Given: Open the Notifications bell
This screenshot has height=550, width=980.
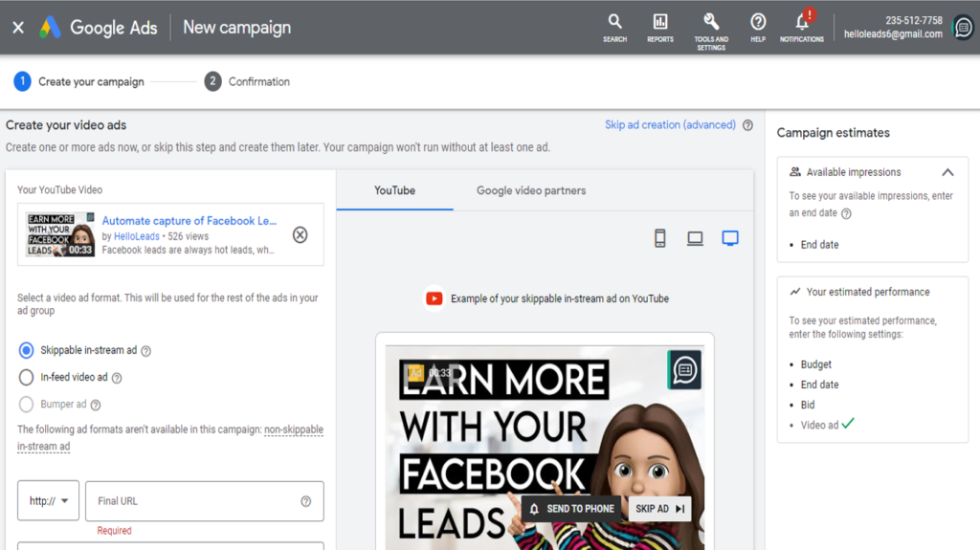Looking at the screenshot, I should pos(802,28).
